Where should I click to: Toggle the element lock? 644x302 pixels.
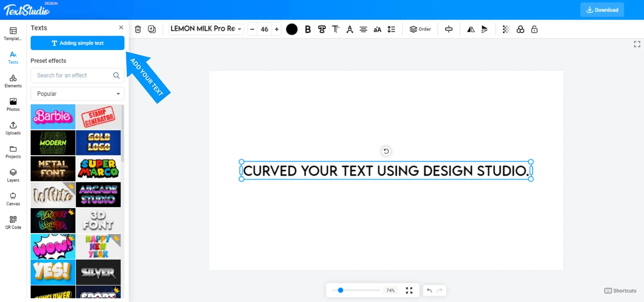click(534, 29)
